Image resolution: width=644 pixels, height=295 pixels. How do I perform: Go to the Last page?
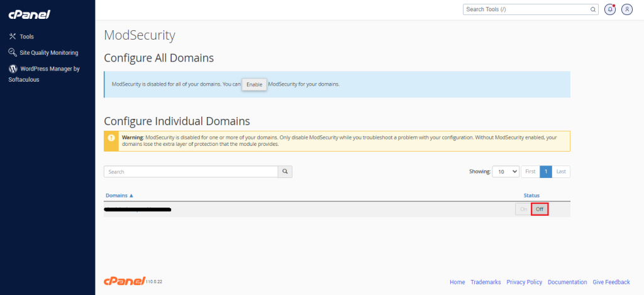561,172
